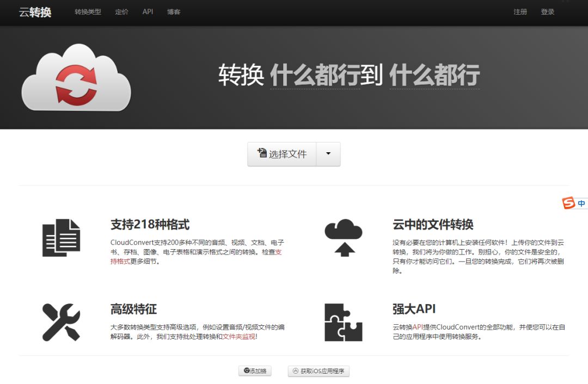The image size is (588, 384).
Task: Click the 云转换 logo in the header
Action: point(35,12)
